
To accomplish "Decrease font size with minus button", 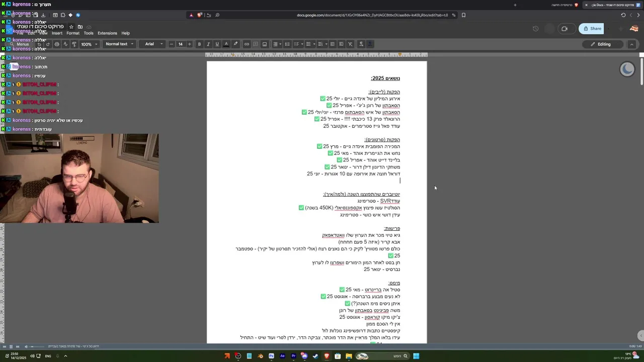I will pos(172,44).
